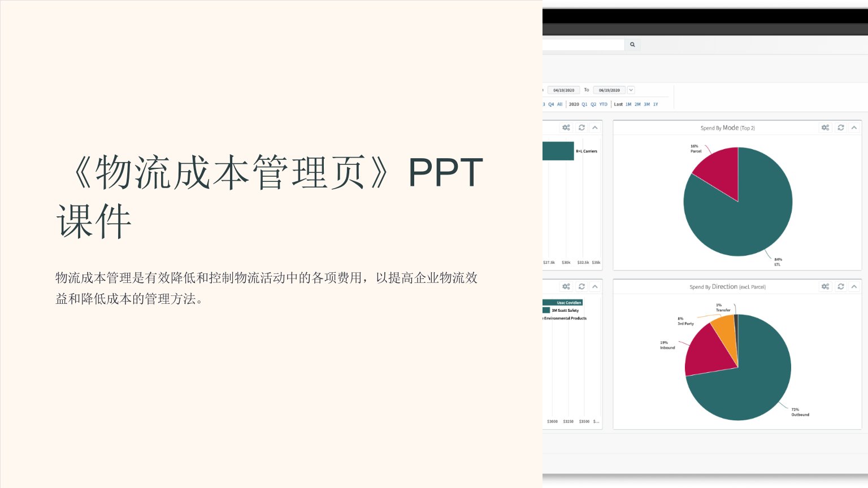
Task: Refresh the Spend By Direction panel
Action: click(841, 286)
